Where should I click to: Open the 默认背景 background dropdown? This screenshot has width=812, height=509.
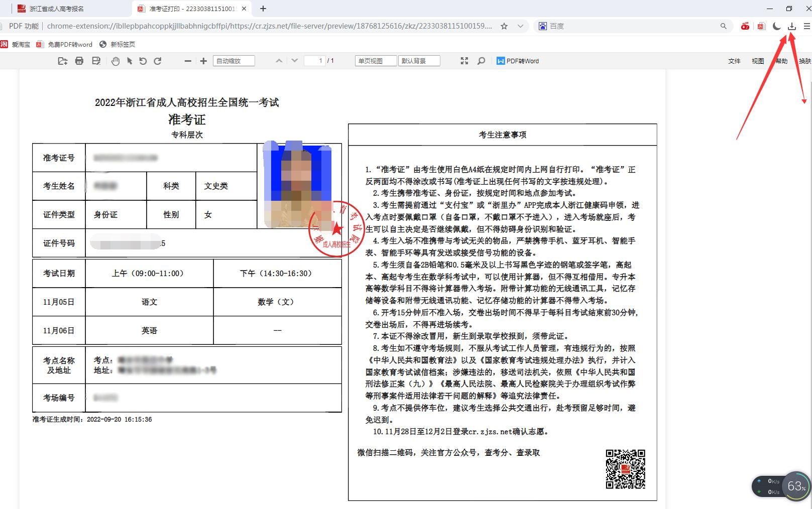[x=419, y=60]
